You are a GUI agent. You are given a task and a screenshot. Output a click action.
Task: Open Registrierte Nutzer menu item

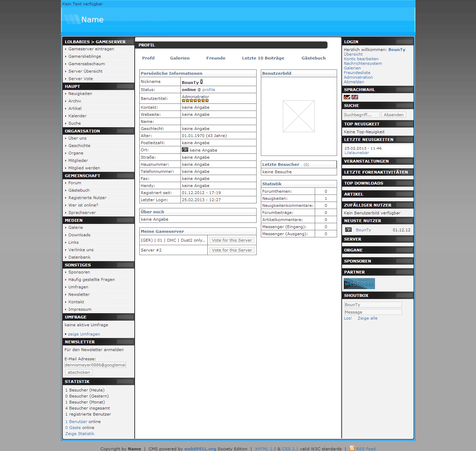[x=87, y=198]
